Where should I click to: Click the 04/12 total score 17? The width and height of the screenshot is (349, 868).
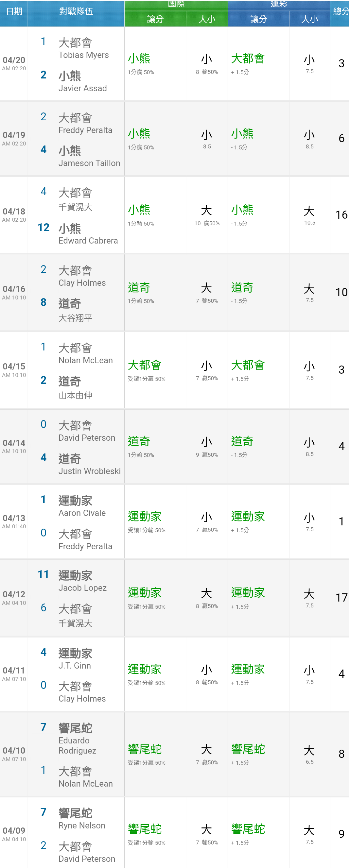[x=341, y=598]
